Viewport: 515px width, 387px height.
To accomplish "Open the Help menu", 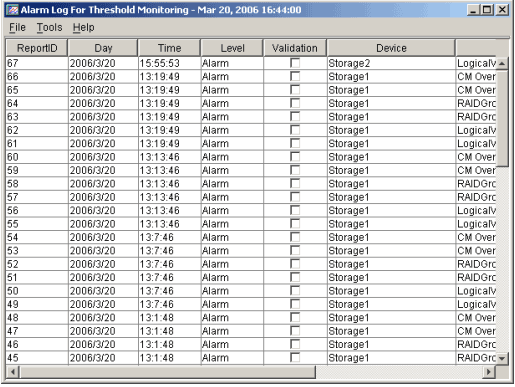I will (83, 27).
